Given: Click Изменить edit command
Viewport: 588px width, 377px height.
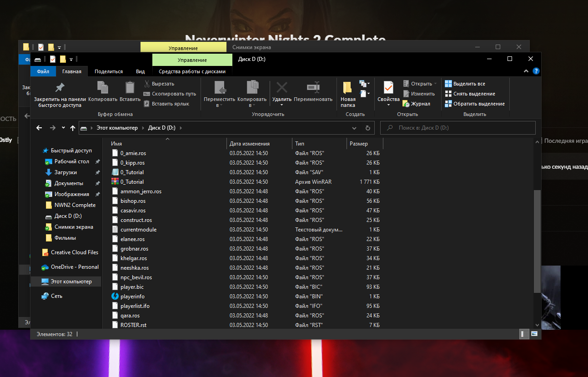Looking at the screenshot, I should tap(419, 94).
